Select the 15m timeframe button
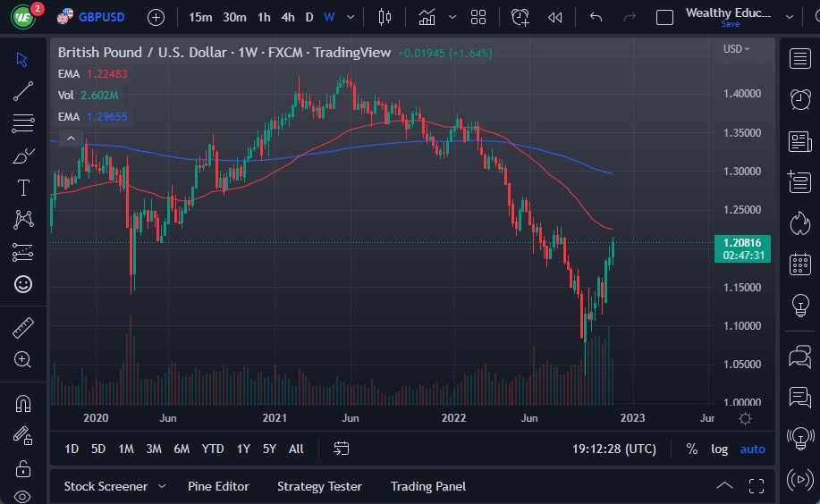820x504 pixels. [x=200, y=17]
